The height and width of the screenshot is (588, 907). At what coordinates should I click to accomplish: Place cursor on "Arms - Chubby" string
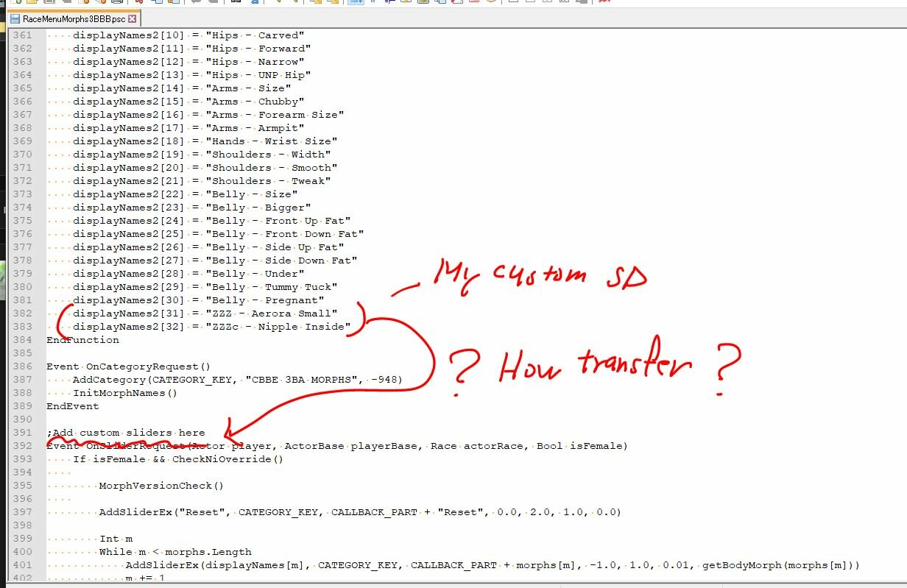coord(255,102)
